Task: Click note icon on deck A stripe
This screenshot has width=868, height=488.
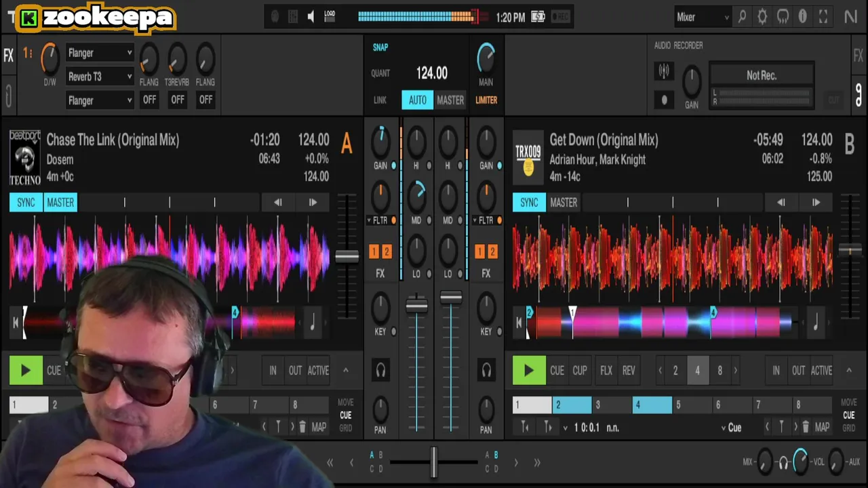Action: tap(313, 323)
